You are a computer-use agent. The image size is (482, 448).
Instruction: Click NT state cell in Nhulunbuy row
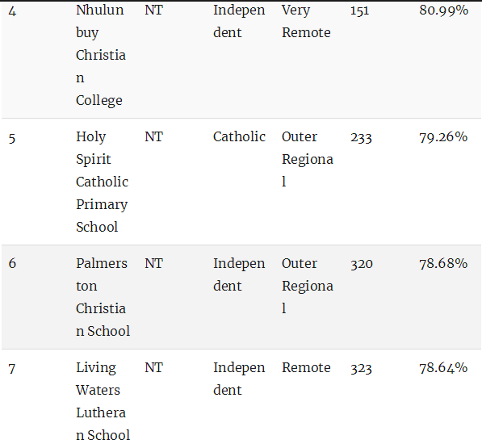153,10
